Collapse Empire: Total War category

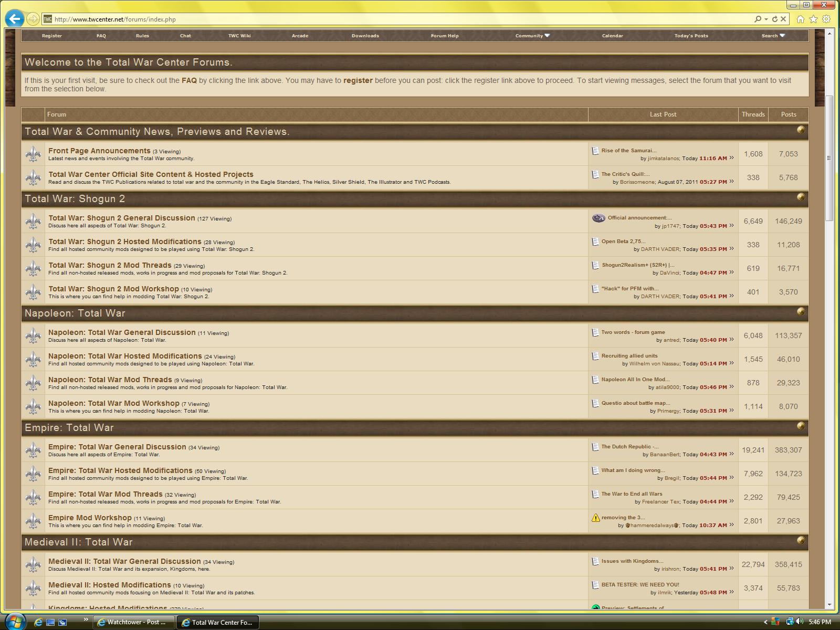[x=801, y=426]
